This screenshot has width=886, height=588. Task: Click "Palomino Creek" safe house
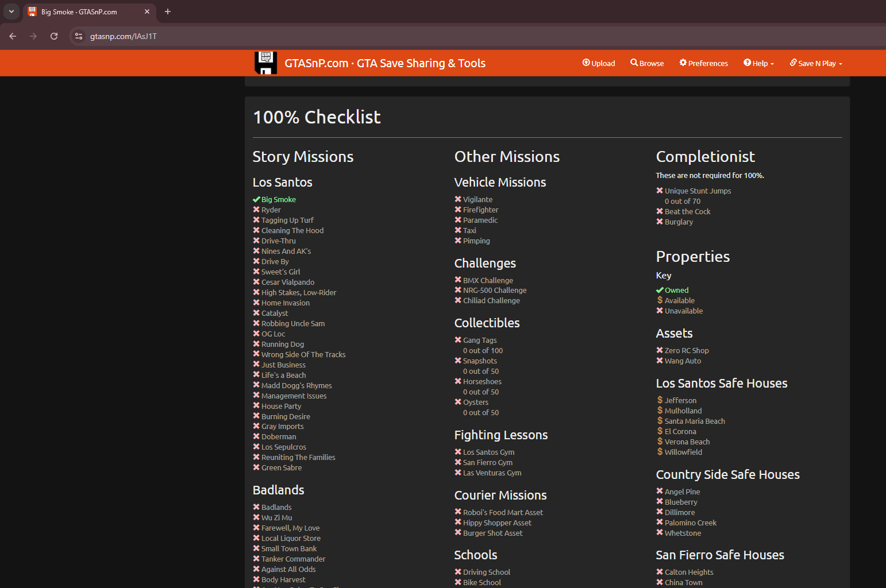(691, 523)
